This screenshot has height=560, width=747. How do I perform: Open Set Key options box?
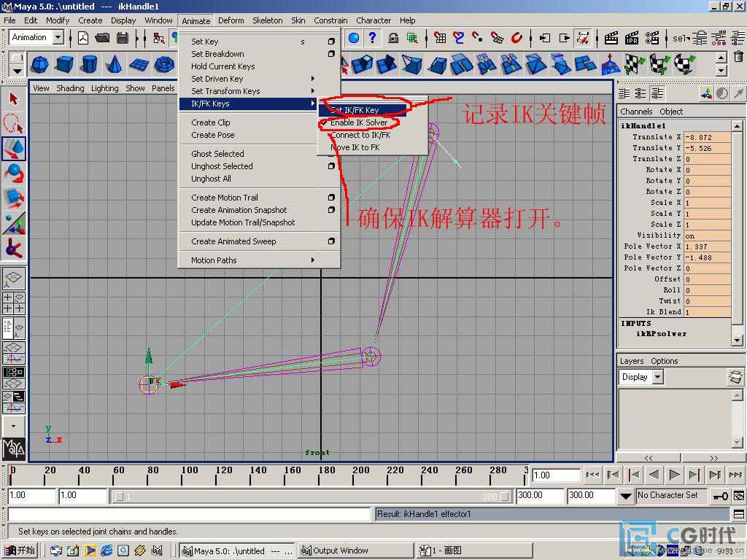pos(331,42)
